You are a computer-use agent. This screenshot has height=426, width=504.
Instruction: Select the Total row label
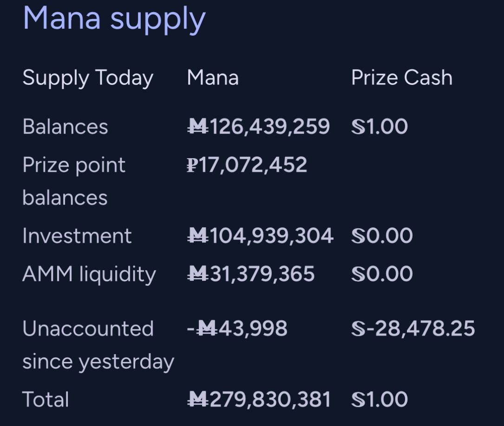[x=46, y=400]
